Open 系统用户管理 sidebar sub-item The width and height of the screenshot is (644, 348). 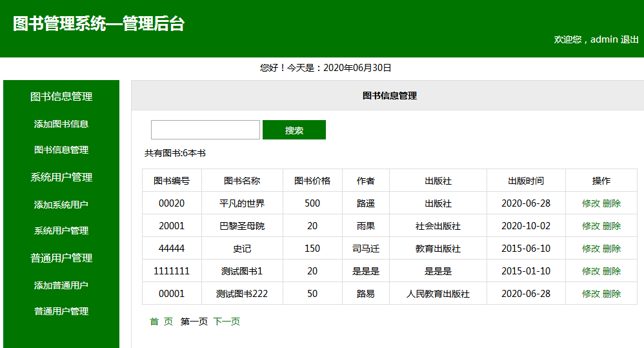point(61,230)
